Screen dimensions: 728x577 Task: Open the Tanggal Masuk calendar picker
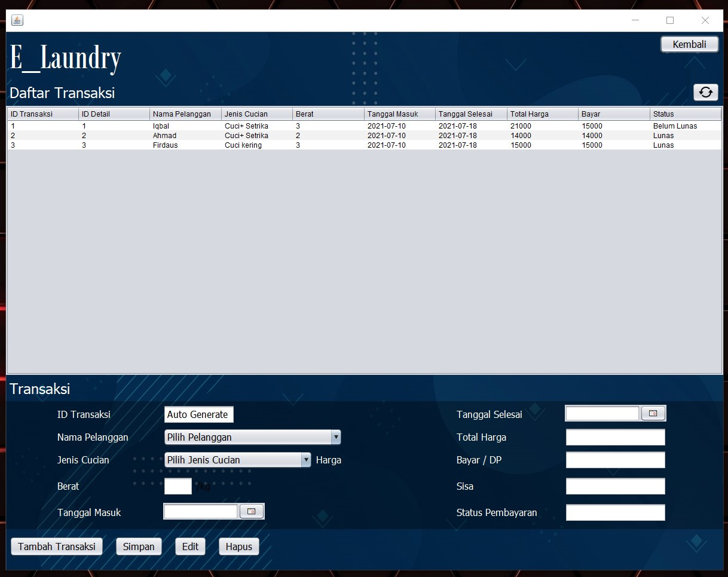click(x=251, y=511)
